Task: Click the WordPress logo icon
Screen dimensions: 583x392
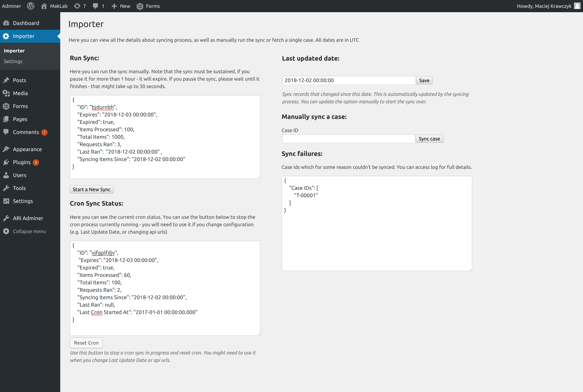Action: point(31,6)
